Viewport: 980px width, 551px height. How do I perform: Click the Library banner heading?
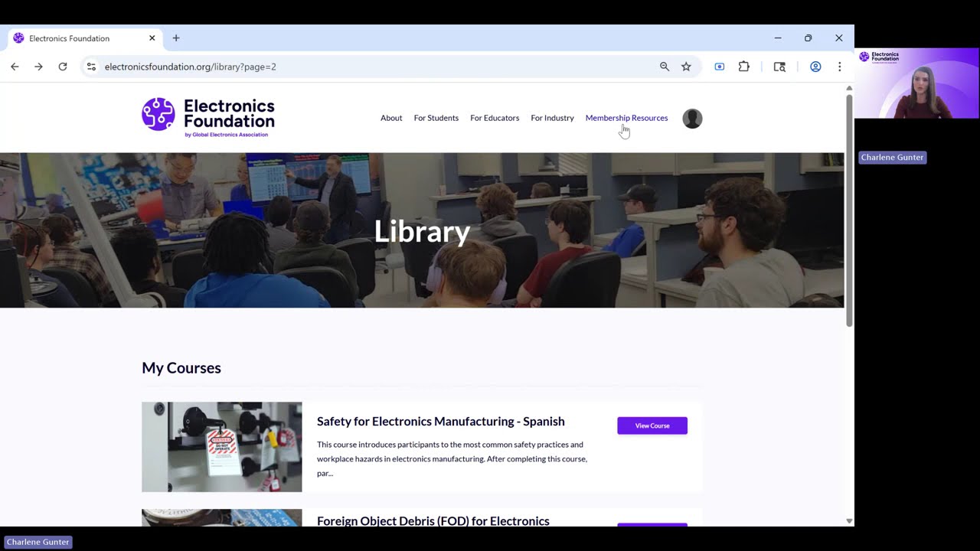pyautogui.click(x=422, y=232)
